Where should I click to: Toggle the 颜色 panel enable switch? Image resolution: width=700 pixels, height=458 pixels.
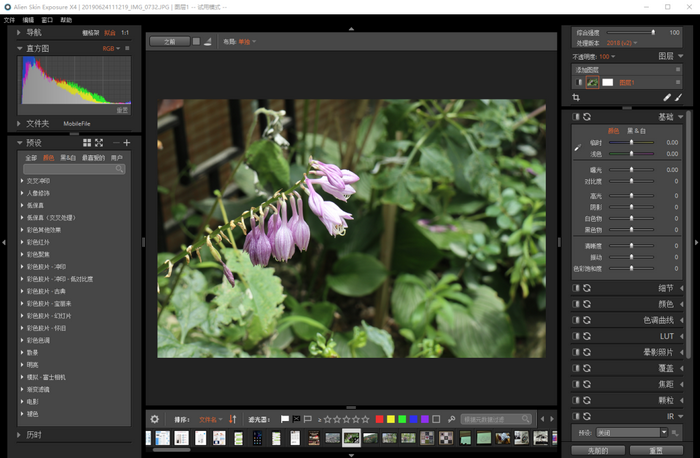point(576,304)
